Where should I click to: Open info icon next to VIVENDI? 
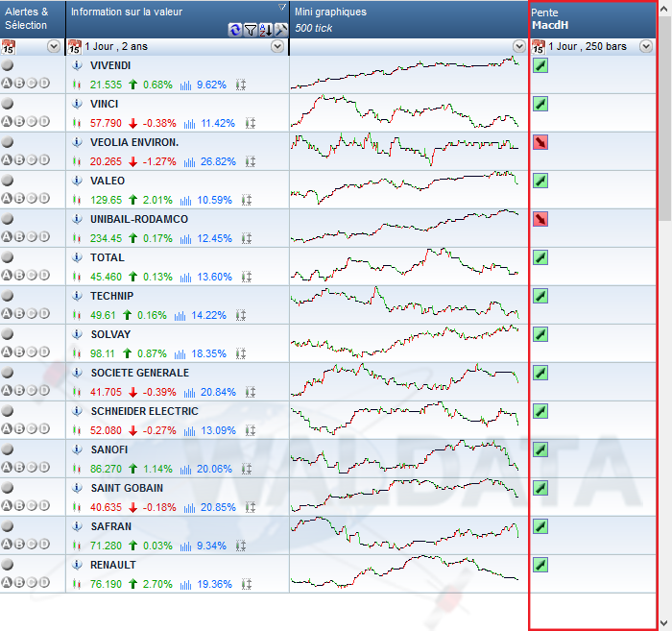[x=77, y=65]
